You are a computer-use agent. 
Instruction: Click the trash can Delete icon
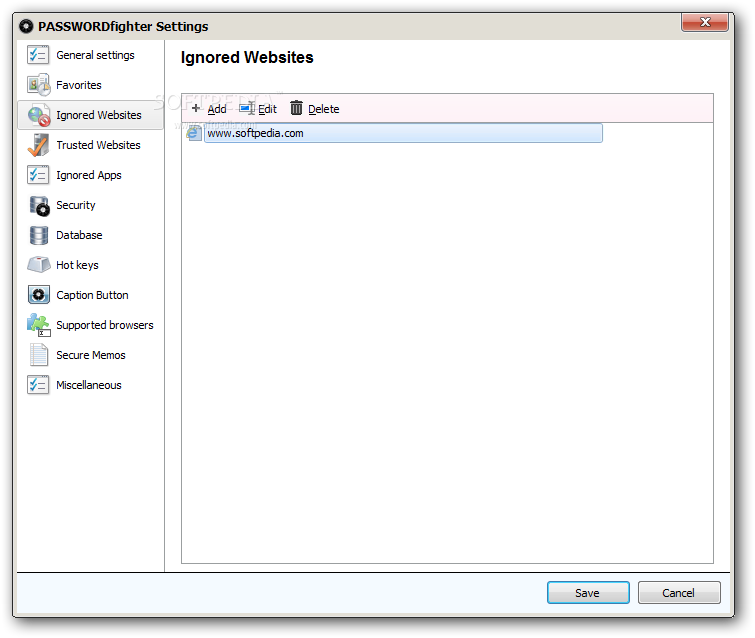click(x=296, y=108)
